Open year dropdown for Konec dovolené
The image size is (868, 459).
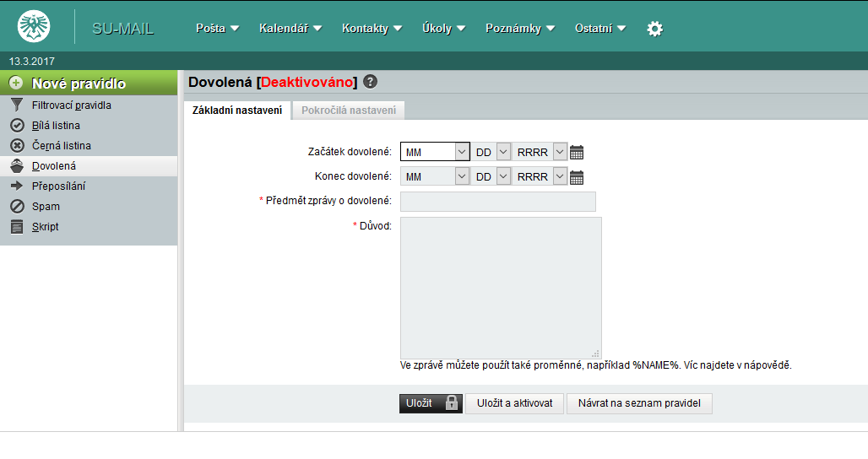tap(540, 176)
